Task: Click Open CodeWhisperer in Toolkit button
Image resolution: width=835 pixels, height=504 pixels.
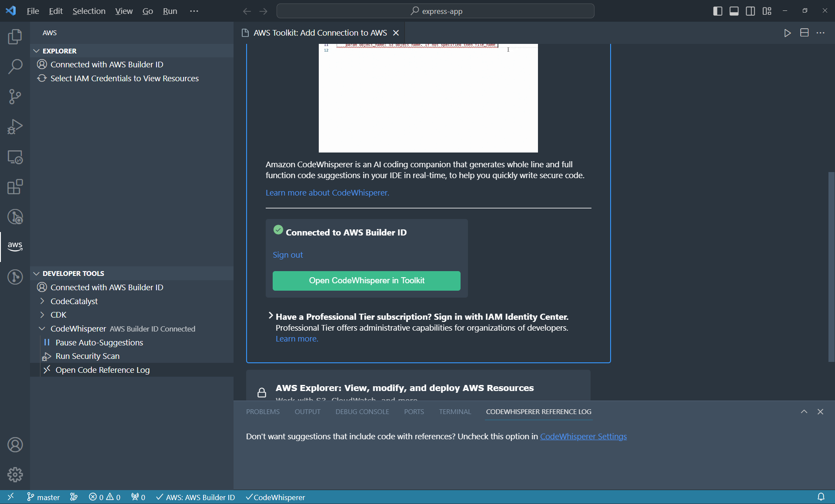Action: [x=366, y=281]
